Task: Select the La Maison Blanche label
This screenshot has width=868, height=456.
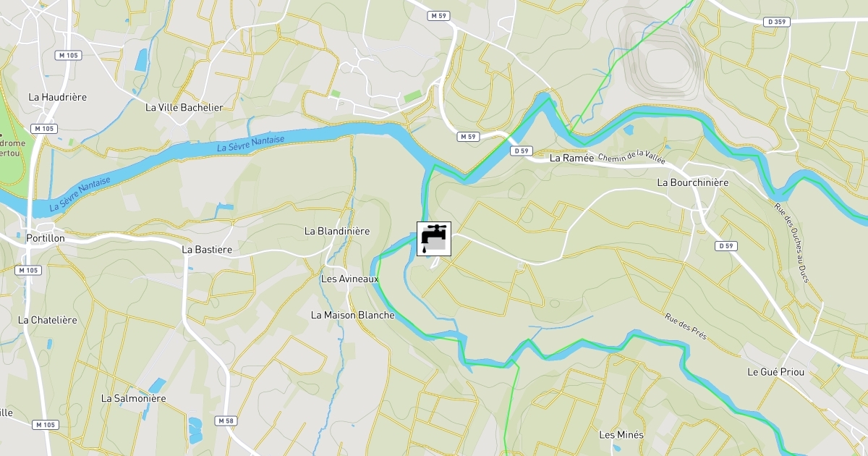Action: pos(353,315)
